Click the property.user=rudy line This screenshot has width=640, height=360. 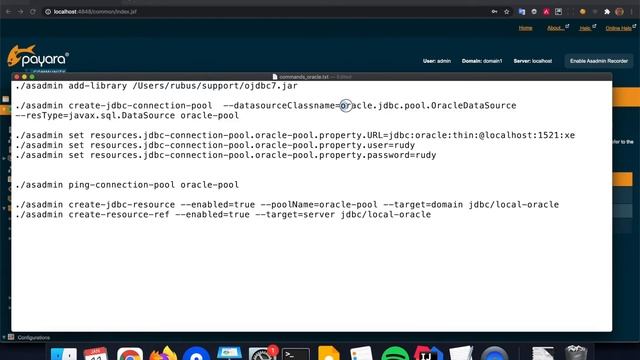[215, 145]
